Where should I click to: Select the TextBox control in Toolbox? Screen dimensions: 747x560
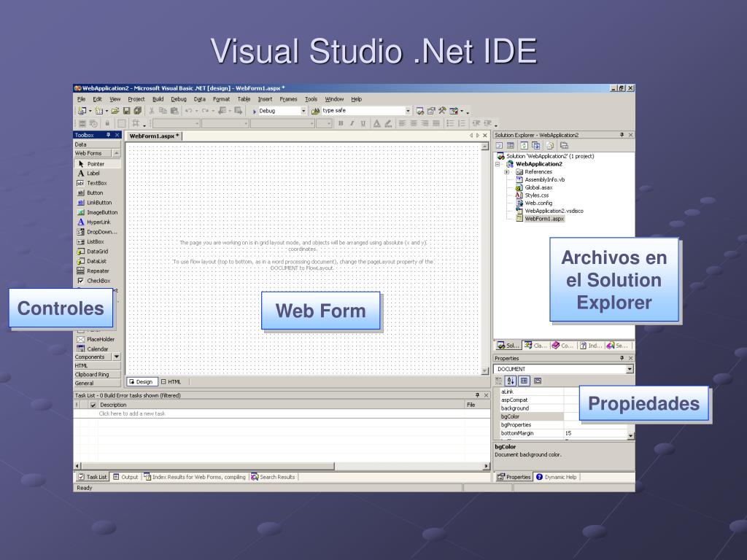[96, 183]
